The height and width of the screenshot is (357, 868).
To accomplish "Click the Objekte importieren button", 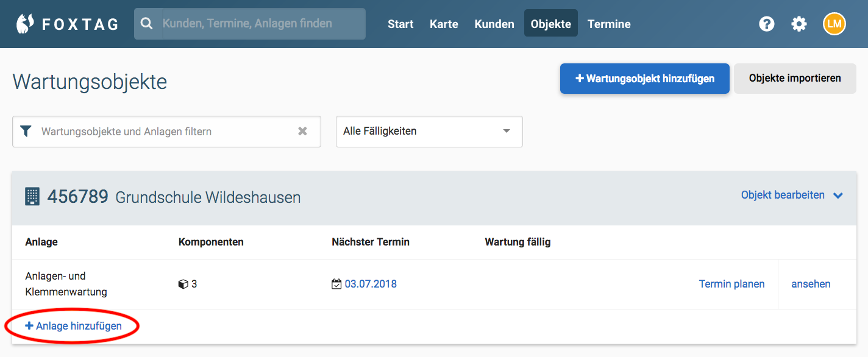I will (795, 78).
